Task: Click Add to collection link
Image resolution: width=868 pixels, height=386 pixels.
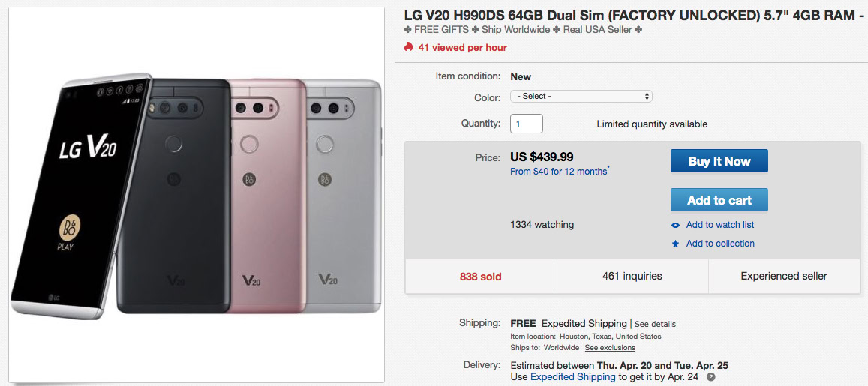Action: coord(719,244)
